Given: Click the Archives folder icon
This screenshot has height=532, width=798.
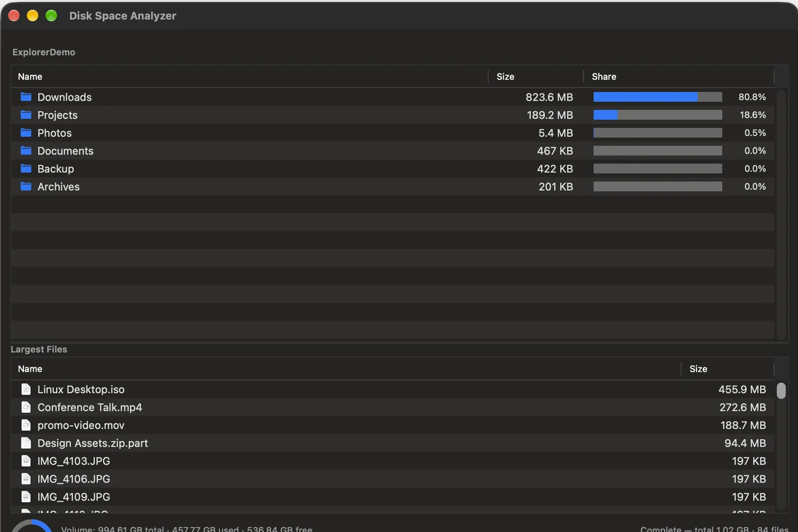Looking at the screenshot, I should point(26,187).
